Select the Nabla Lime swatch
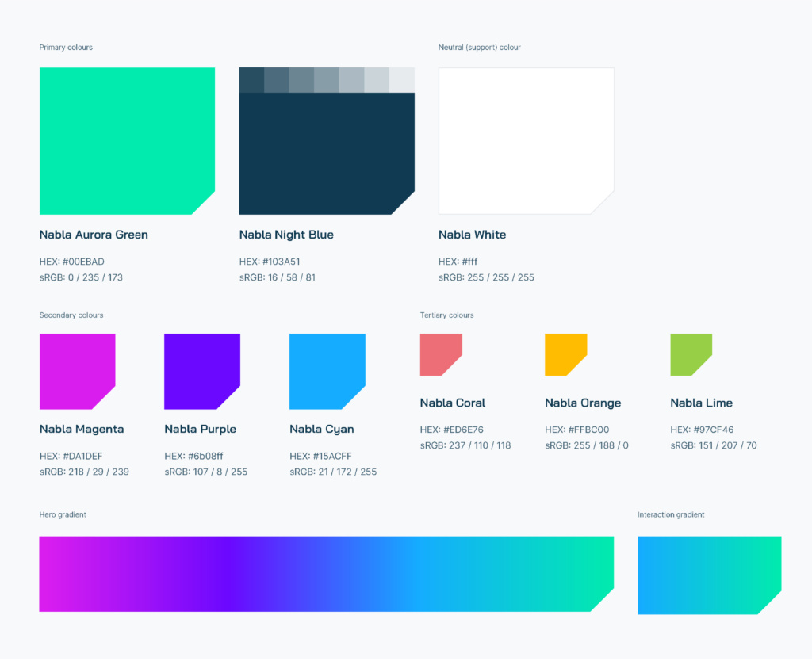Screen dimensions: 812x661 (690, 354)
